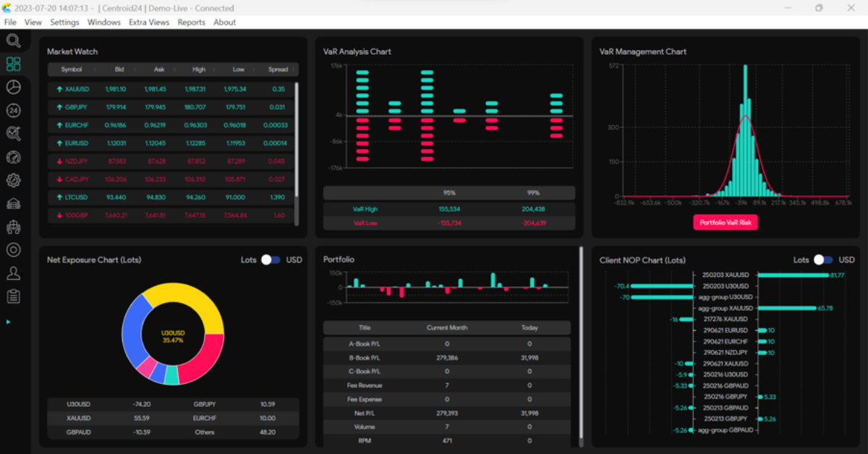Screen dimensions: 868x454
Task: Open the magnifier with checkmark sidebar icon
Action: point(13,134)
